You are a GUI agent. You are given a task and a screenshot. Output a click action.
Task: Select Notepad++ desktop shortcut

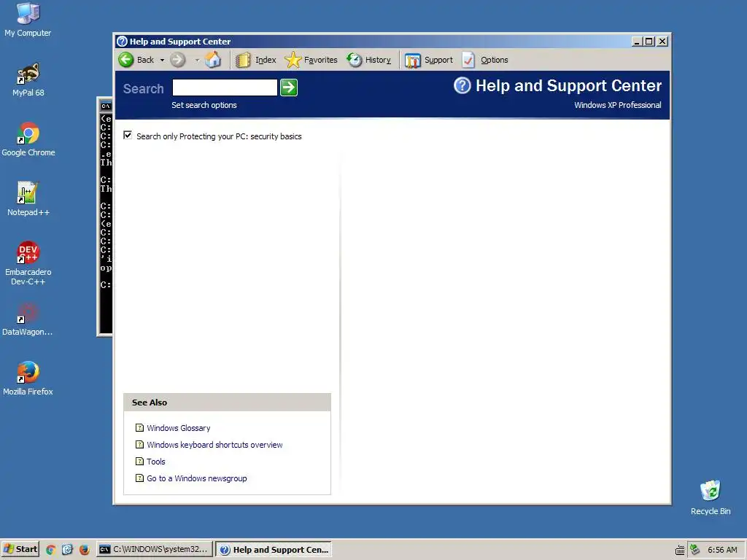[x=28, y=199]
